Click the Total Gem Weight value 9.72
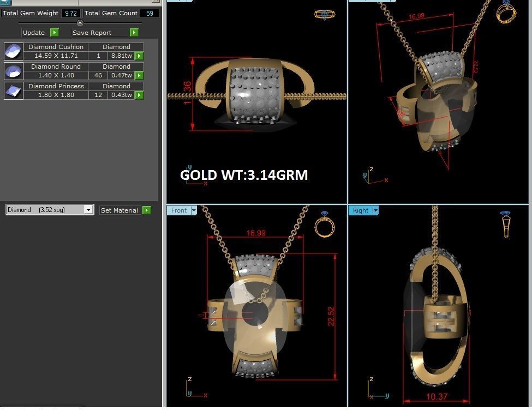The image size is (532, 417). click(x=71, y=13)
